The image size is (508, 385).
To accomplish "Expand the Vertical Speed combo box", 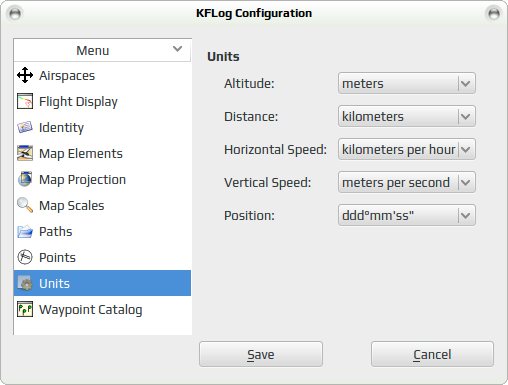I will tap(407, 182).
